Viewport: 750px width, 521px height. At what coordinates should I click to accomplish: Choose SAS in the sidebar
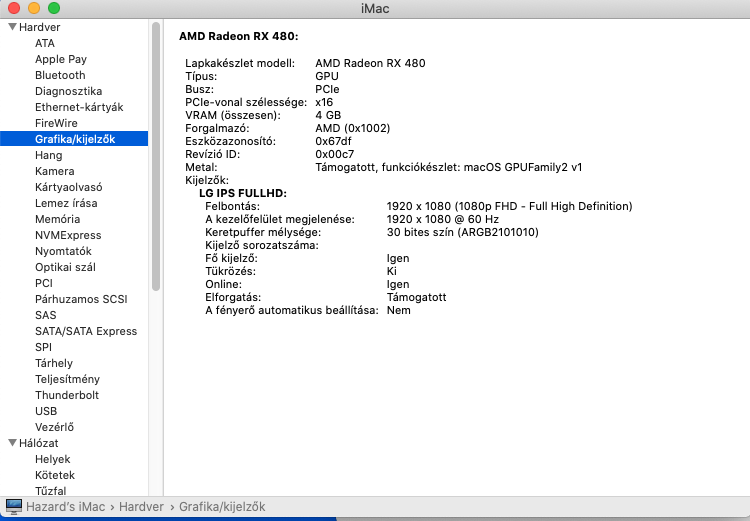click(x=45, y=315)
